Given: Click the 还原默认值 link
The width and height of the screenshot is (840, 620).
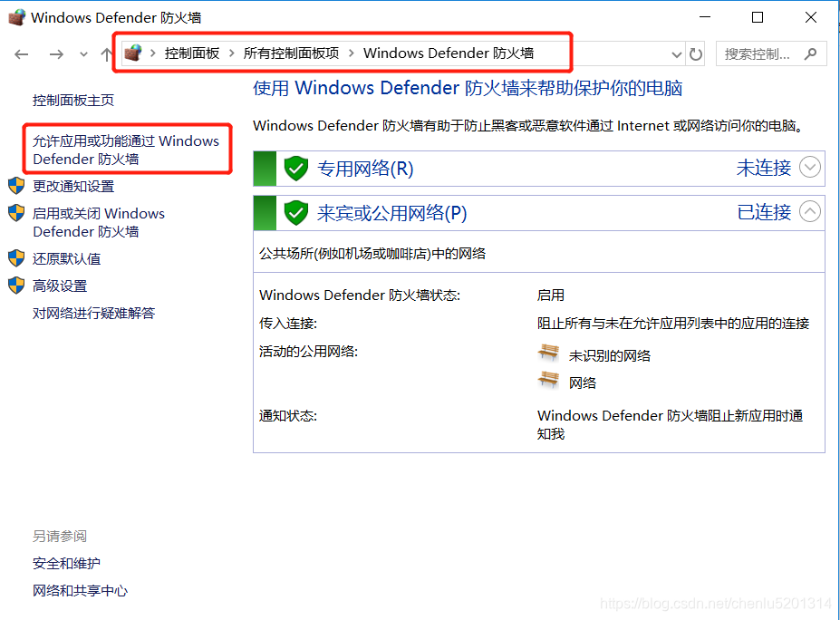Looking at the screenshot, I should 66,258.
